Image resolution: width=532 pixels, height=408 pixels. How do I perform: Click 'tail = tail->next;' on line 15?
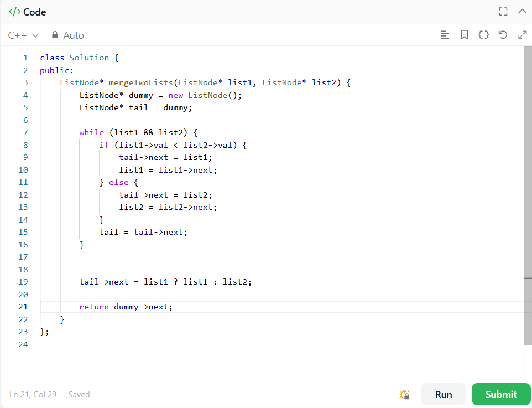(143, 232)
